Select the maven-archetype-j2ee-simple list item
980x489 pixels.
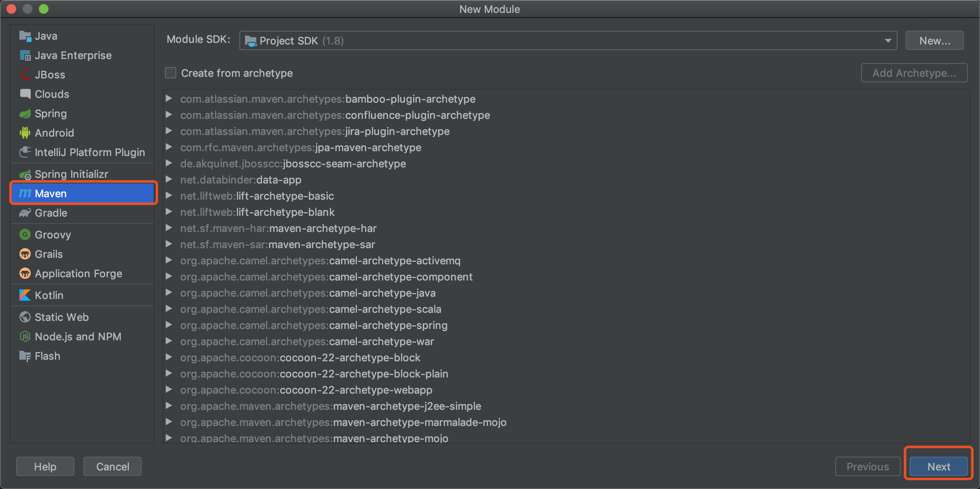pos(407,406)
